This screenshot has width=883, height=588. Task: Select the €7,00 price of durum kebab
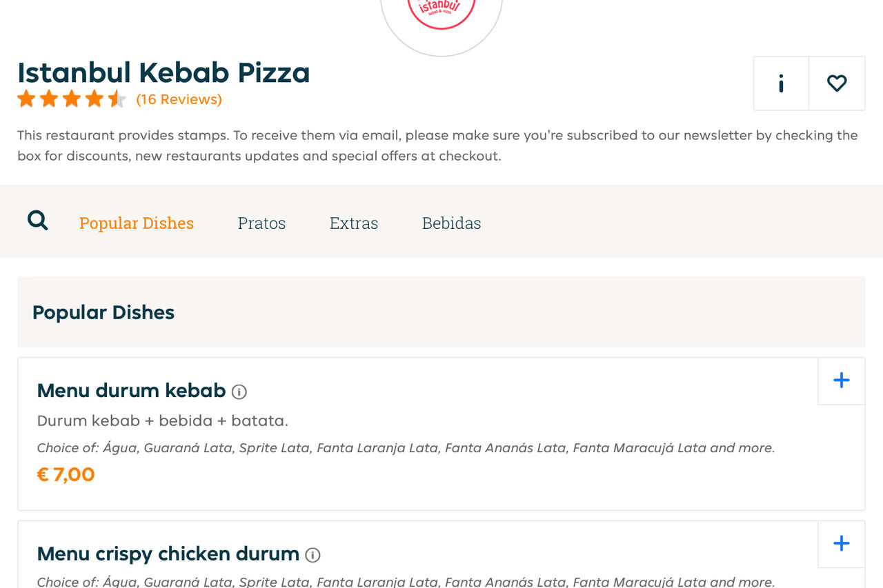(x=66, y=475)
